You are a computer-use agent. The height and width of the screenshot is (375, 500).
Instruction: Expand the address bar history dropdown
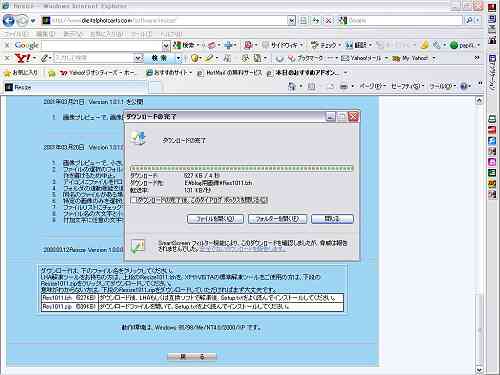[292, 21]
